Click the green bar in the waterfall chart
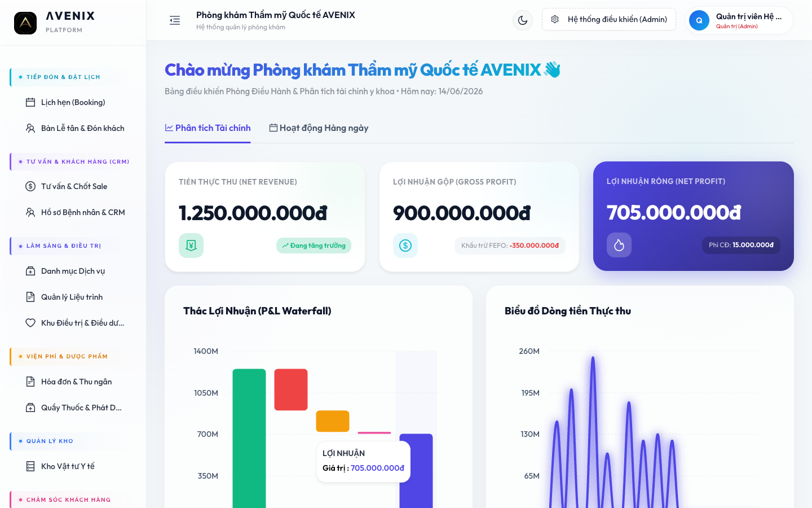This screenshot has height=508, width=812. point(249,439)
